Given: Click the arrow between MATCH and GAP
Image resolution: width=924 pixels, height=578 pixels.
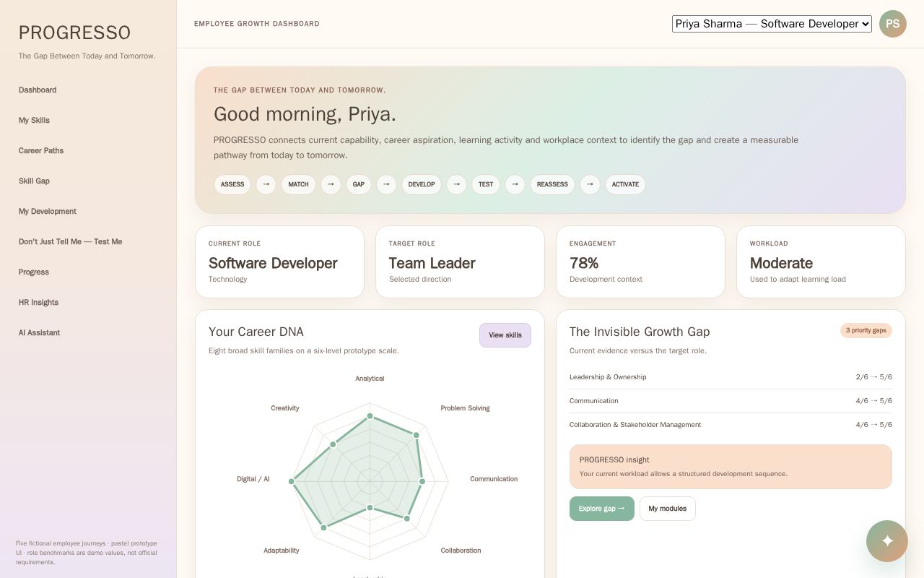Looking at the screenshot, I should coord(331,184).
